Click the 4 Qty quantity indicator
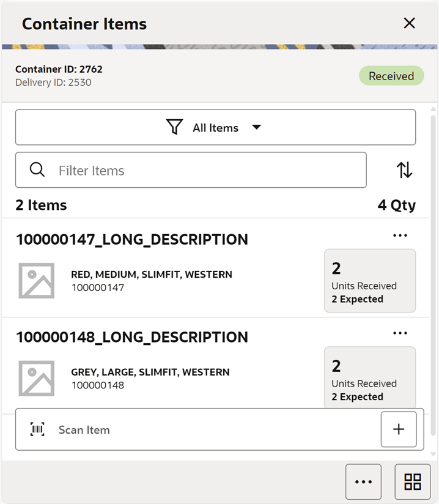 pyautogui.click(x=397, y=205)
